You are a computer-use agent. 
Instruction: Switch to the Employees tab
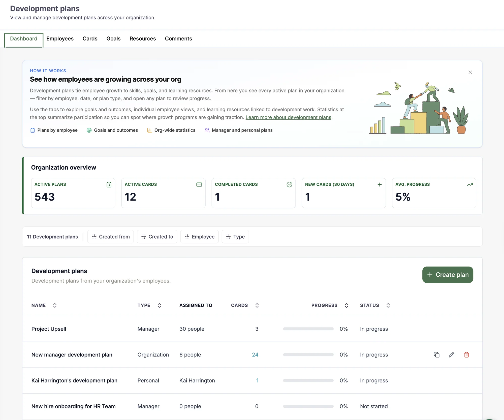[60, 39]
